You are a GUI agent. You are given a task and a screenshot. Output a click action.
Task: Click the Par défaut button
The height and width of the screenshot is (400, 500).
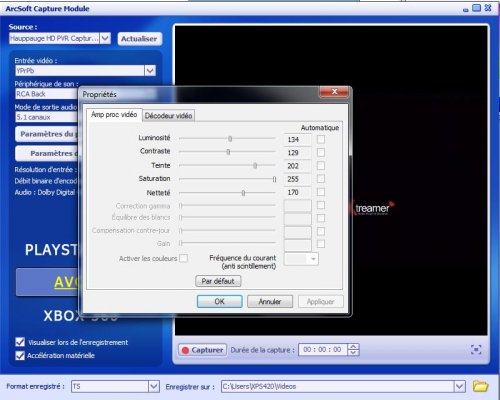point(218,281)
